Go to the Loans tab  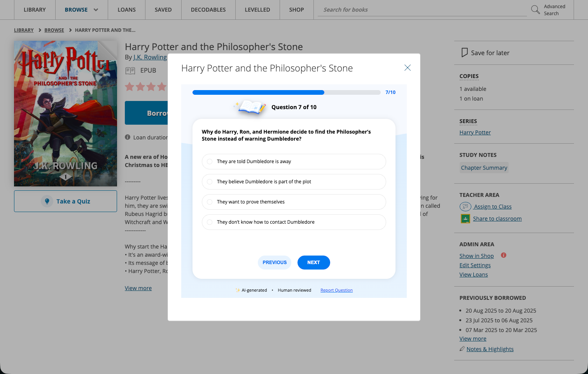pyautogui.click(x=127, y=10)
